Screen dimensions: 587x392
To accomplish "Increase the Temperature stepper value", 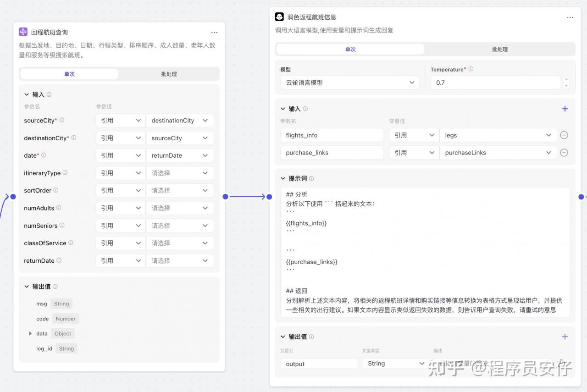I will [x=566, y=79].
